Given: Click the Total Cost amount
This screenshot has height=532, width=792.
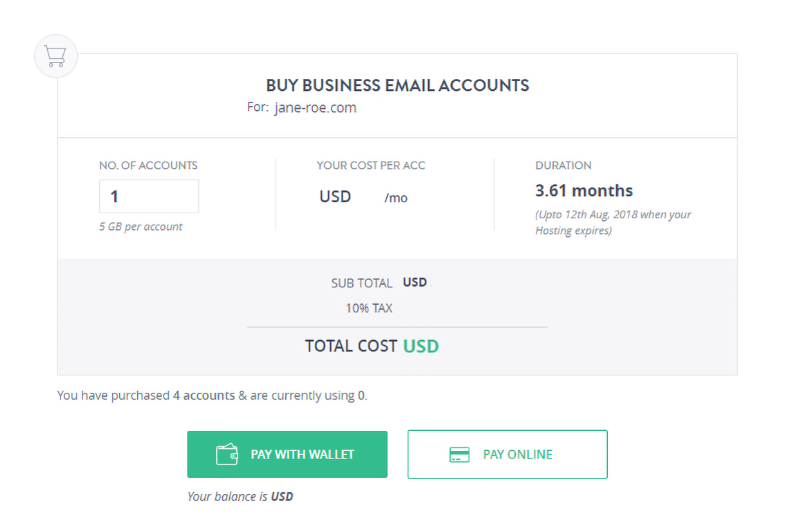Looking at the screenshot, I should (x=420, y=347).
